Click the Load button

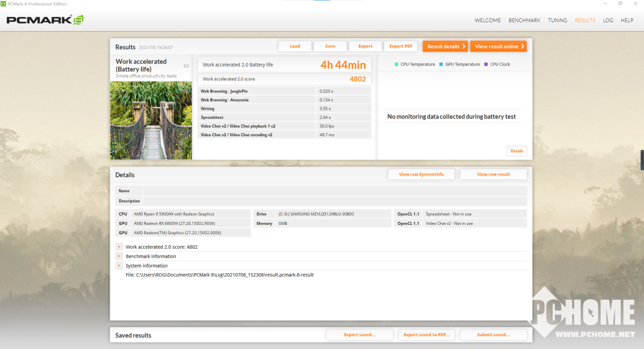[295, 46]
